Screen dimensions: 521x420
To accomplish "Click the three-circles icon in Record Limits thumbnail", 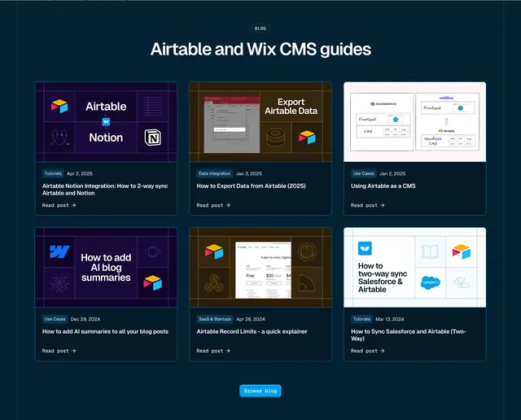I will tap(214, 283).
